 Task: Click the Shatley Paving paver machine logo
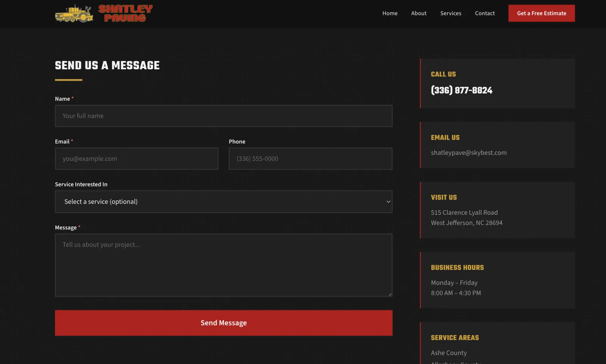coord(74,14)
